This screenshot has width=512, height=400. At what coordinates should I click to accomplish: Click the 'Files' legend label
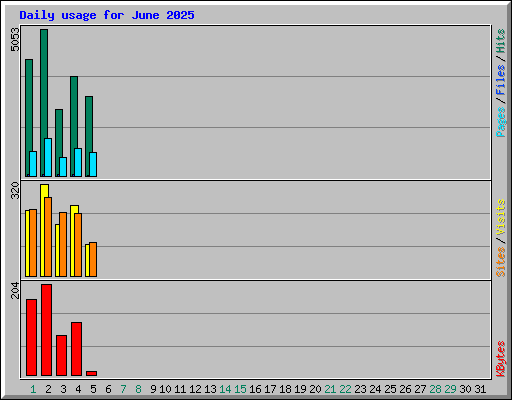(x=501, y=80)
